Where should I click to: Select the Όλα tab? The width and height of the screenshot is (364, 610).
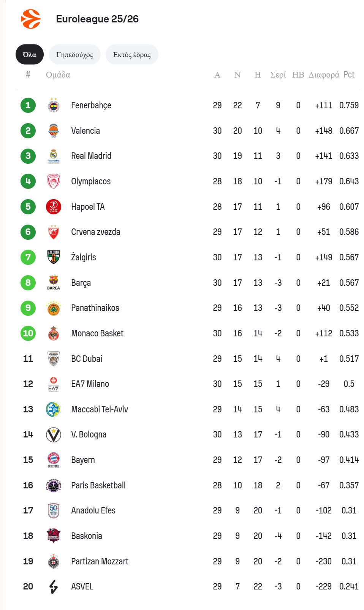click(x=30, y=55)
